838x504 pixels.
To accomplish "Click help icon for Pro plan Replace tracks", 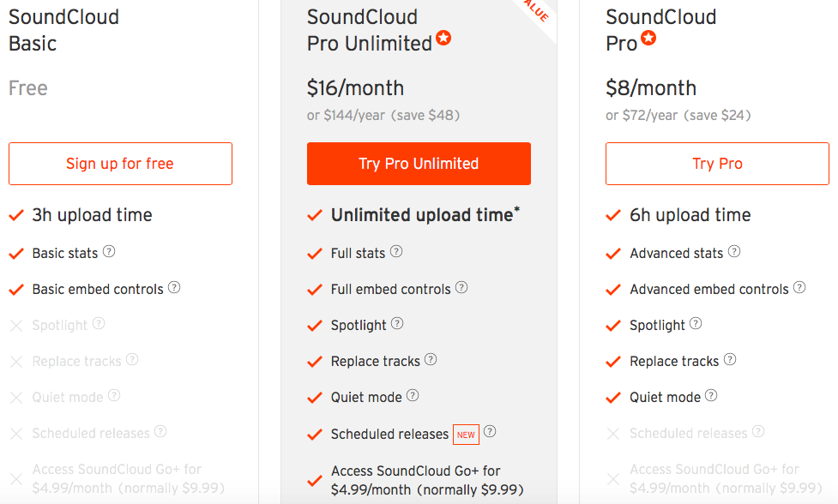I will [x=730, y=360].
